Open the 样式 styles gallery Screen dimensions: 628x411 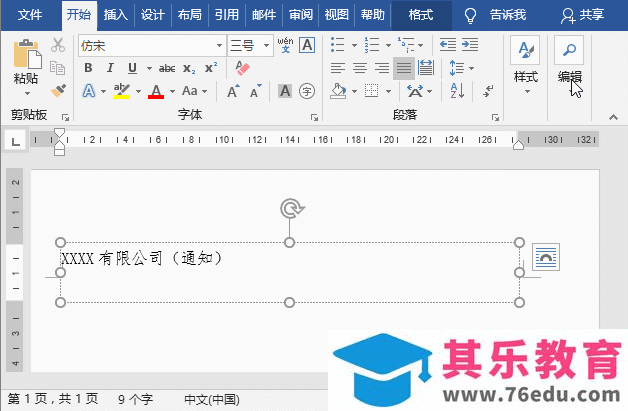click(525, 66)
